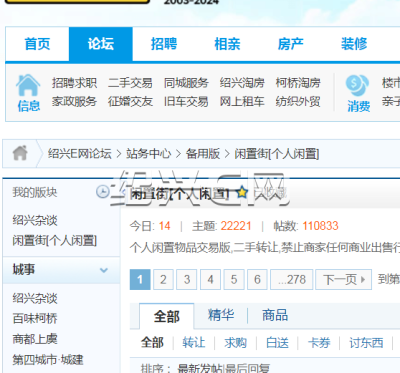Filter threads by 转让
Viewport: 400px width, 373px height.
tap(194, 343)
